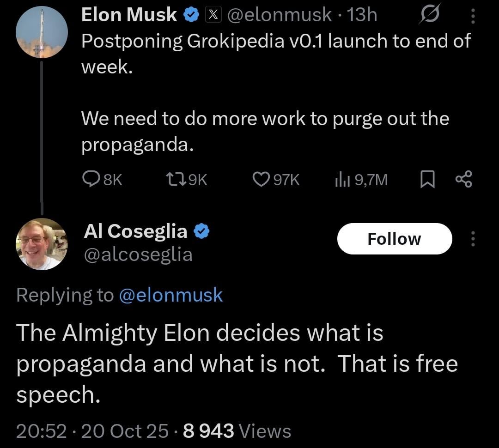Click the Elon Musk display name
This screenshot has width=499, height=448.
pyautogui.click(x=129, y=15)
